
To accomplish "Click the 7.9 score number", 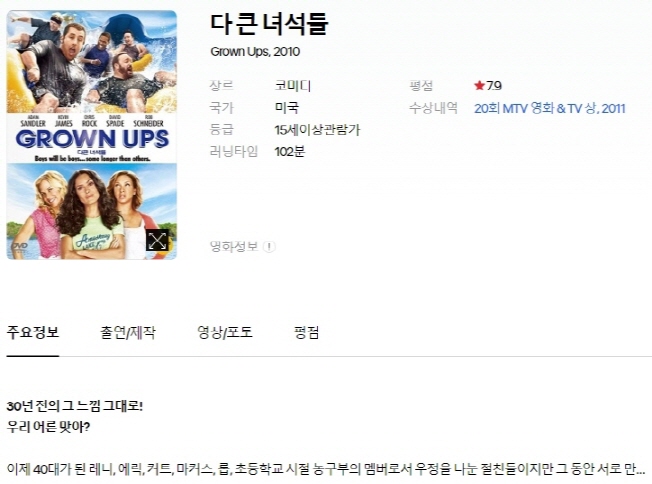I will (x=494, y=86).
